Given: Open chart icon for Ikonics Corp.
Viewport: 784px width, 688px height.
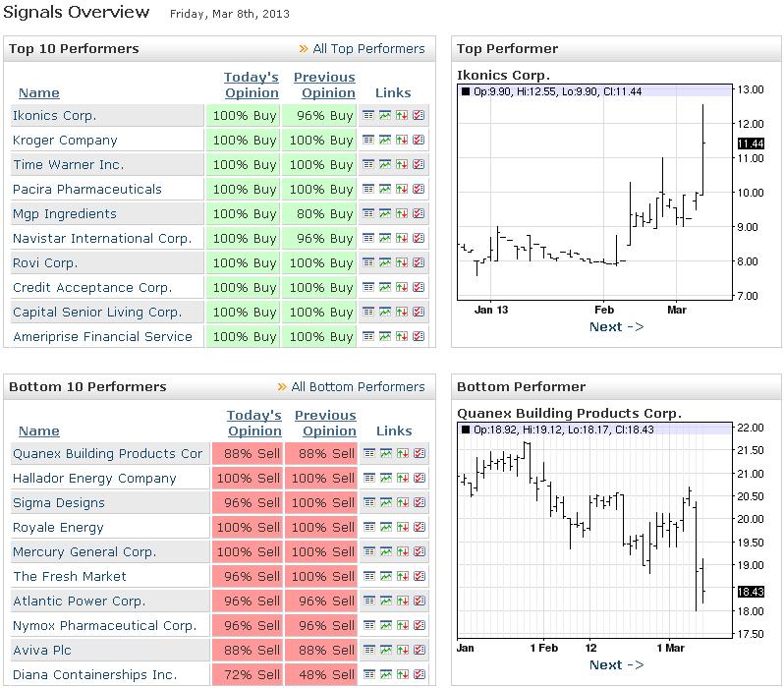Looking at the screenshot, I should pyautogui.click(x=385, y=116).
